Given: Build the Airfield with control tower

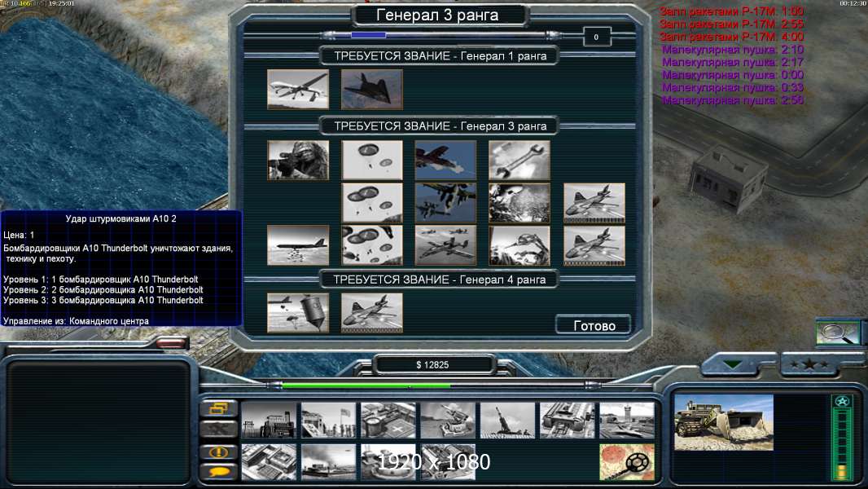Looking at the screenshot, I should (x=627, y=421).
